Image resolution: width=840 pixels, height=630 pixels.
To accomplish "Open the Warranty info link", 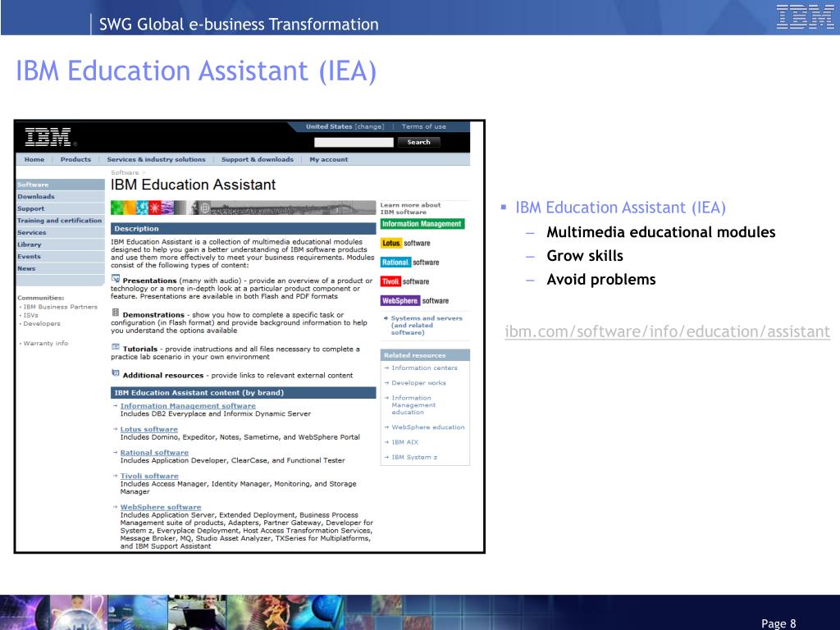I will (46, 344).
